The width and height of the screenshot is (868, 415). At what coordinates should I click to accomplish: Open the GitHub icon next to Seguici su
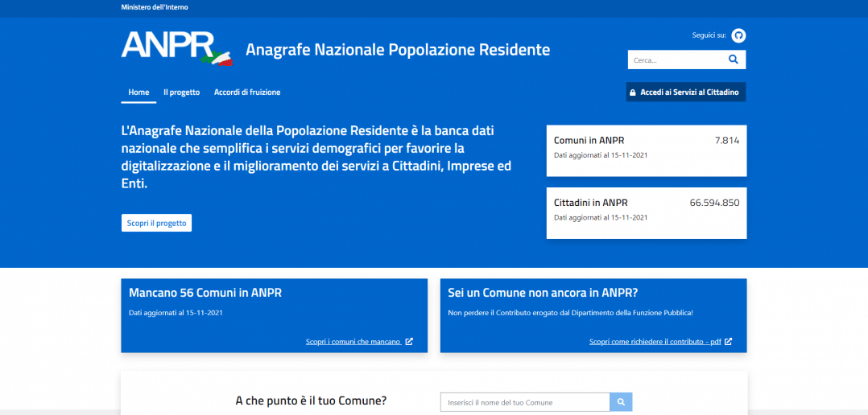click(738, 35)
